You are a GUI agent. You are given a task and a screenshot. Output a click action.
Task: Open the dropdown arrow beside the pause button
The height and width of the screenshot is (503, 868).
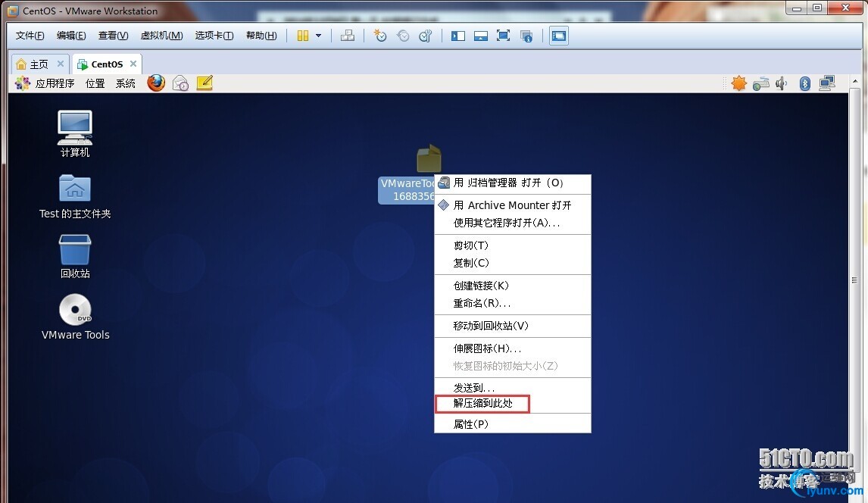[x=318, y=36]
